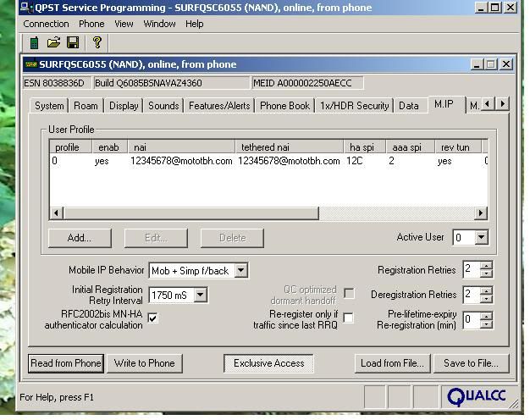The height and width of the screenshot is (420, 530).
Task: Select profile 0 row nai 12345678@mototbh.com
Action: 268,161
